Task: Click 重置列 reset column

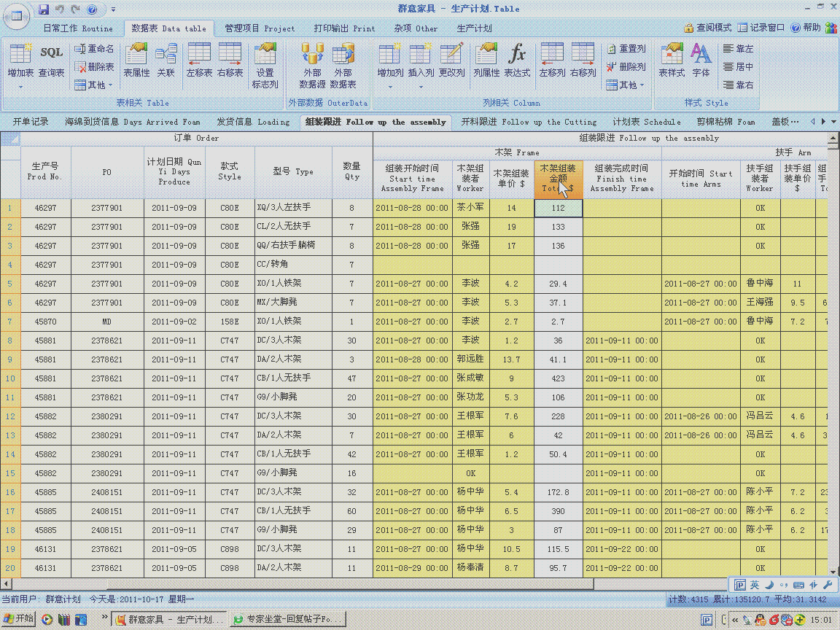Action: coord(626,49)
